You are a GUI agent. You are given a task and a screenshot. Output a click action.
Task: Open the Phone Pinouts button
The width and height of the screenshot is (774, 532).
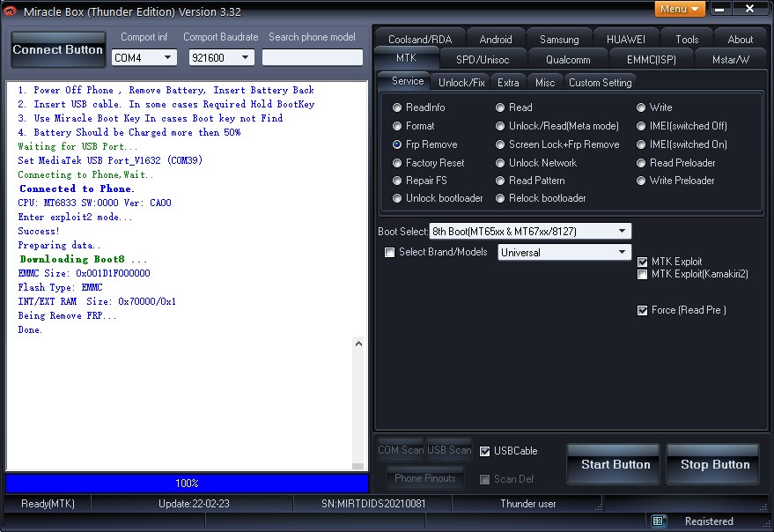point(425,478)
